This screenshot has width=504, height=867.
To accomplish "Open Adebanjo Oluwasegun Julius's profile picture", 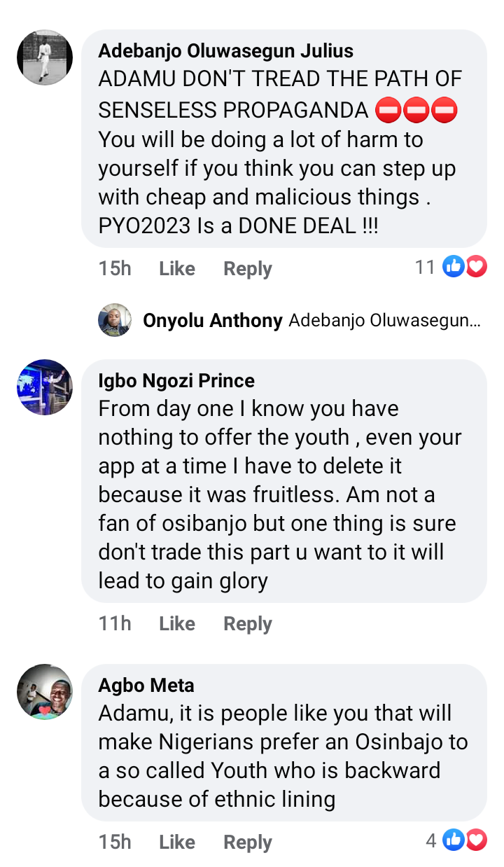I will [45, 58].
